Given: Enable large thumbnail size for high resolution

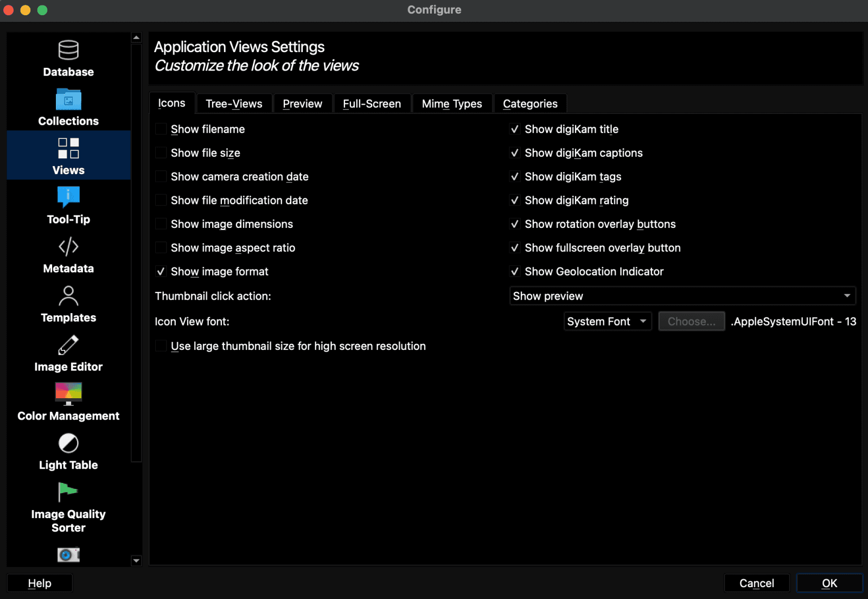Looking at the screenshot, I should click(x=161, y=346).
